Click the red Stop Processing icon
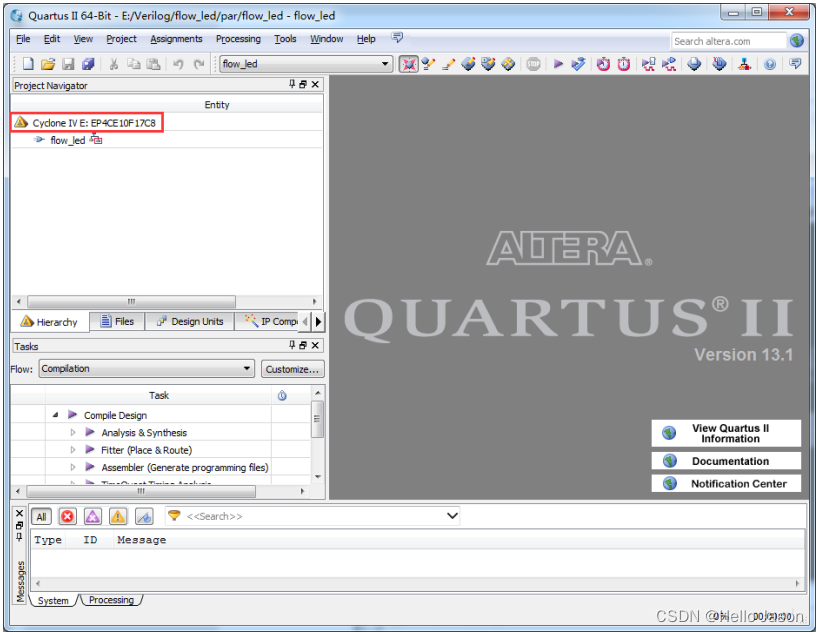This screenshot has height=632, width=818. (x=533, y=64)
